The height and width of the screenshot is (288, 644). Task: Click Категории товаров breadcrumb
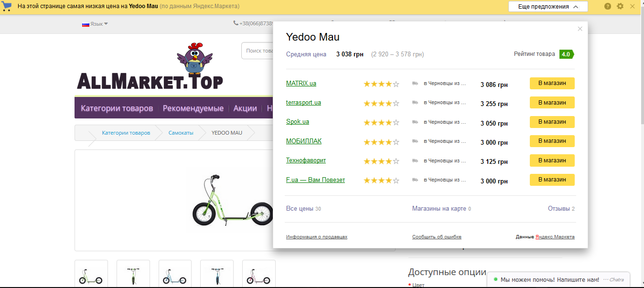[126, 133]
